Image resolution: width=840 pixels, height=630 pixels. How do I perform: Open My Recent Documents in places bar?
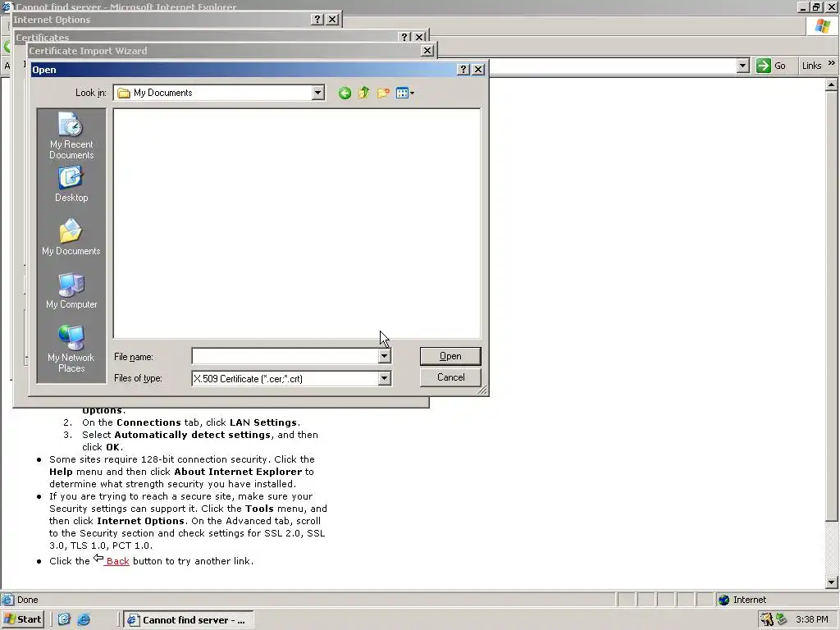click(71, 135)
